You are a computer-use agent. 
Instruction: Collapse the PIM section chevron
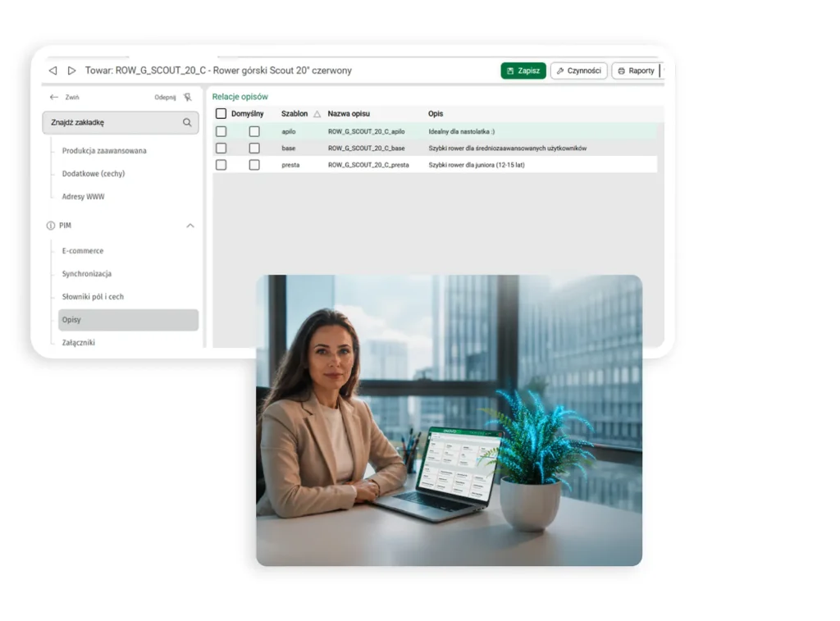coord(190,226)
